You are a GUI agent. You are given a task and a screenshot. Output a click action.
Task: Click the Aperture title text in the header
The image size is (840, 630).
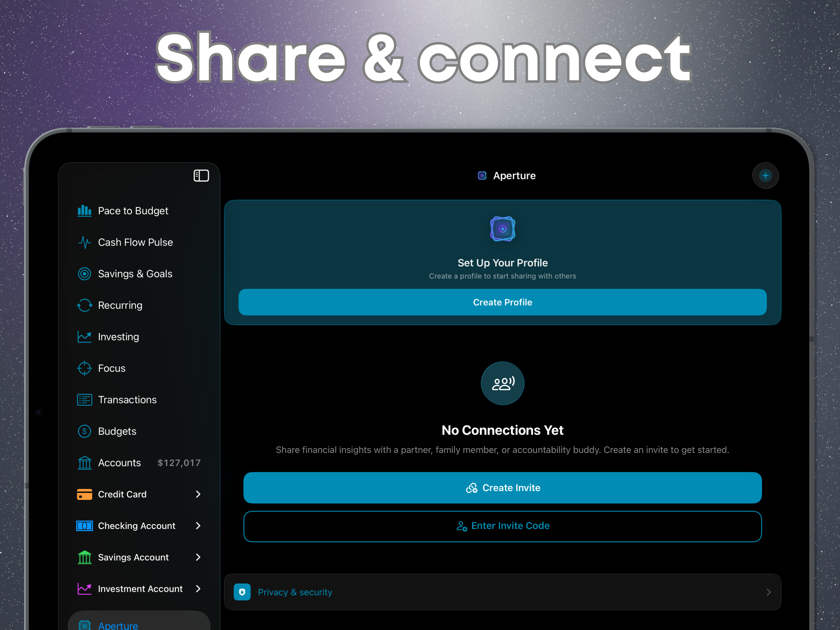(x=515, y=176)
